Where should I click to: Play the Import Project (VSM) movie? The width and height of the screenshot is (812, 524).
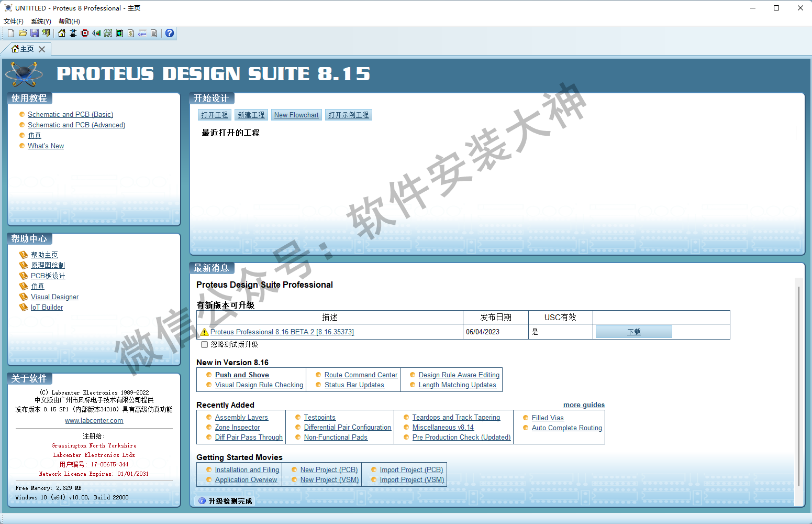point(412,479)
